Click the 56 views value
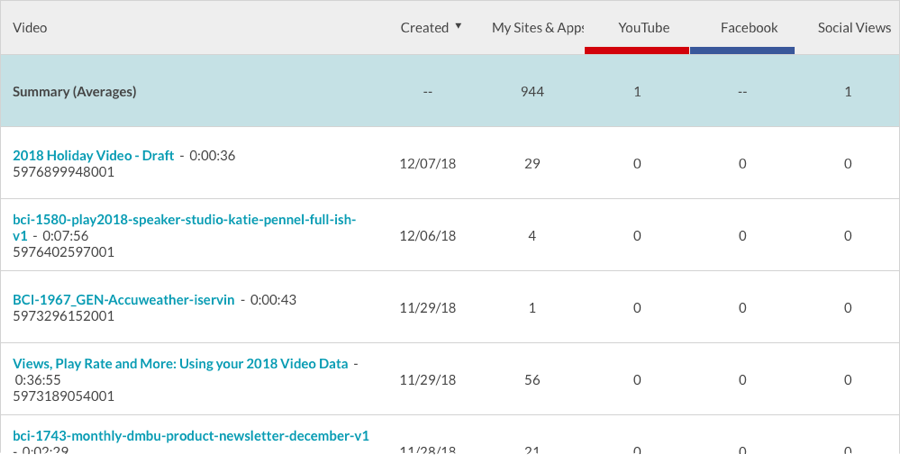The image size is (900, 455). coord(532,380)
